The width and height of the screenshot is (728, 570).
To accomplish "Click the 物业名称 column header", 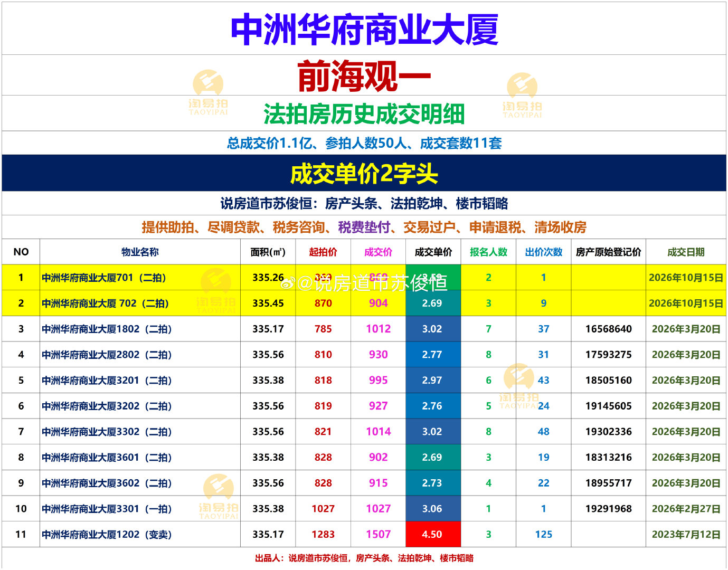I will [x=140, y=252].
